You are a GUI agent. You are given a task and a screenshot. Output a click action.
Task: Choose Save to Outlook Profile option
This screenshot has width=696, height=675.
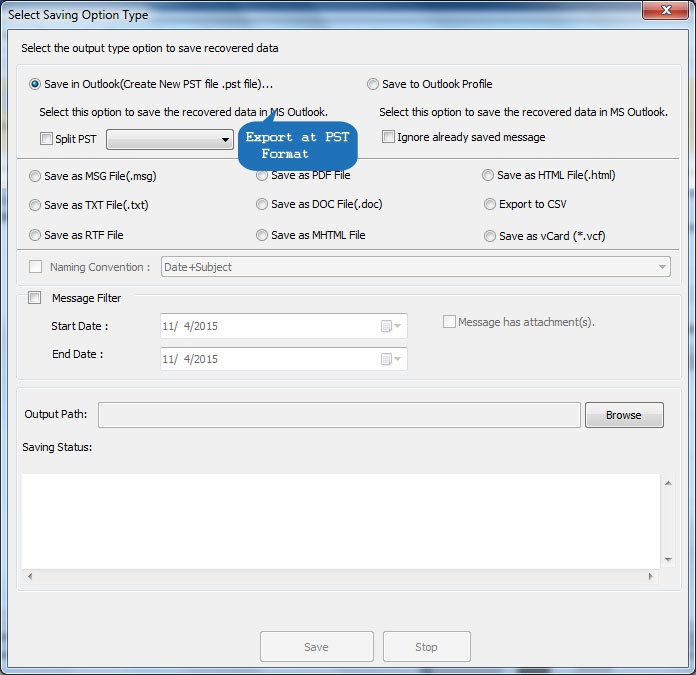click(373, 85)
